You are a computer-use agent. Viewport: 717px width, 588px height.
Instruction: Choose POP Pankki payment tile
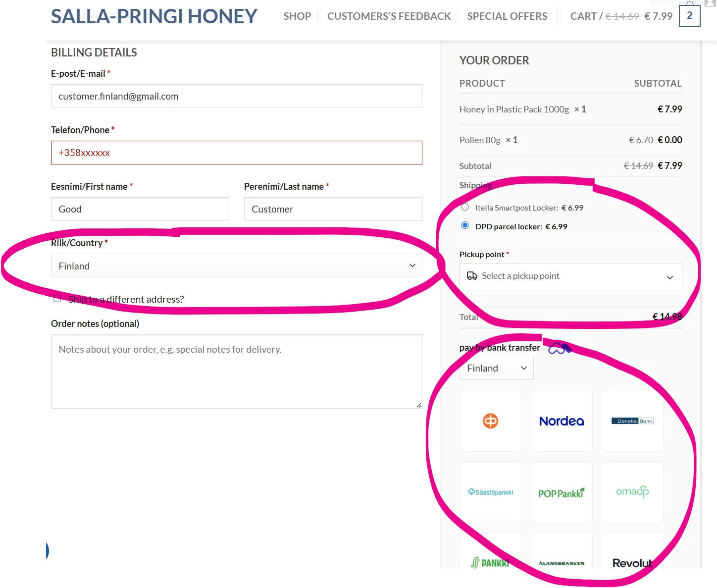tap(562, 493)
